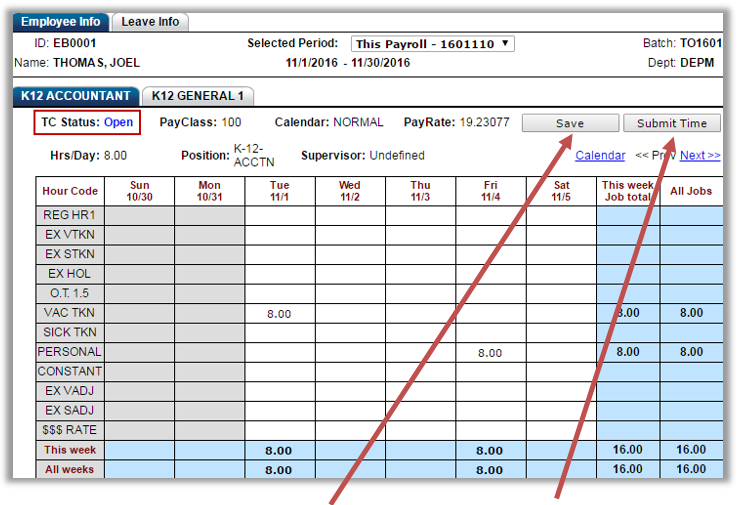The image size is (744, 505).
Task: Select the O.T. 1.5 cell for Friday 11/4
Action: [x=491, y=293]
